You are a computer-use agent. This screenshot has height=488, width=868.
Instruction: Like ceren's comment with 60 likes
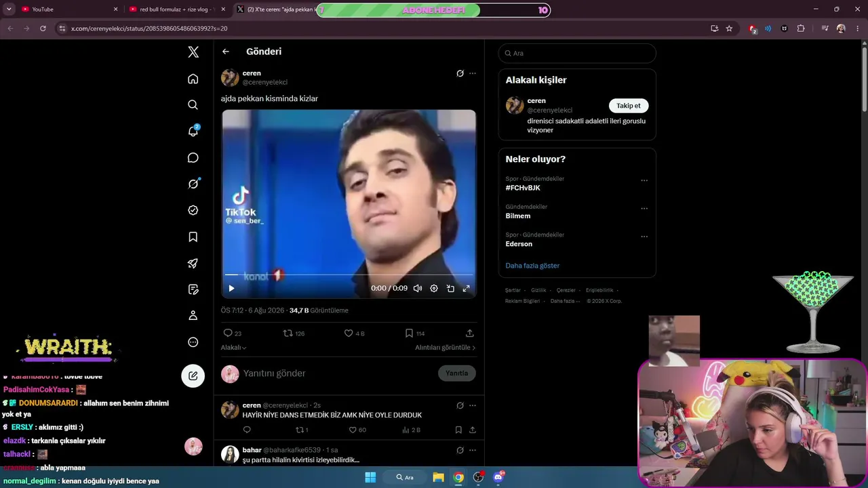(x=357, y=430)
